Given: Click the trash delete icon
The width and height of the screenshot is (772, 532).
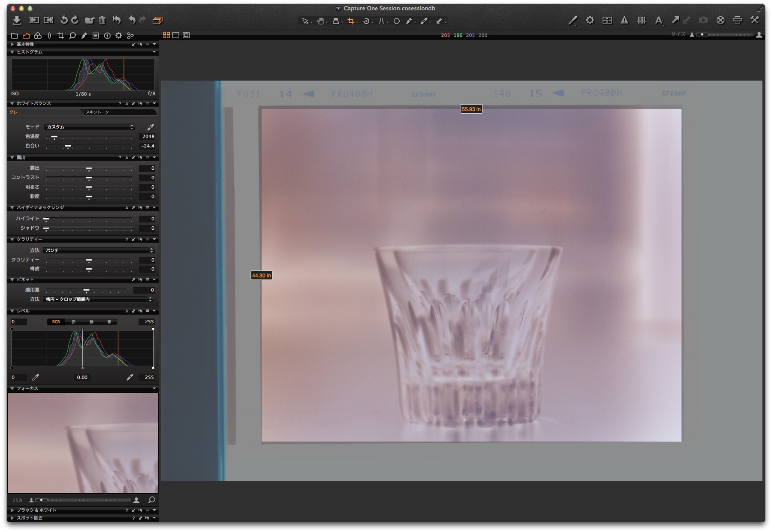Looking at the screenshot, I should (102, 20).
